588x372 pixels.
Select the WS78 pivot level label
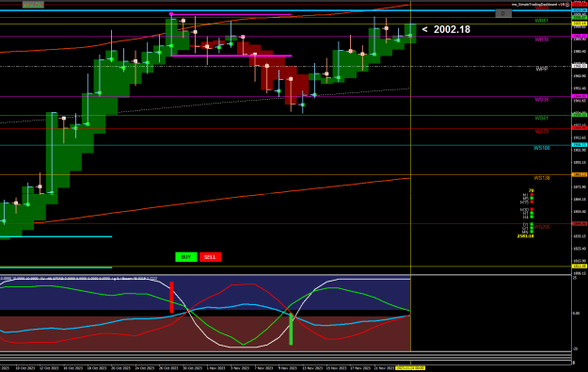click(x=542, y=132)
